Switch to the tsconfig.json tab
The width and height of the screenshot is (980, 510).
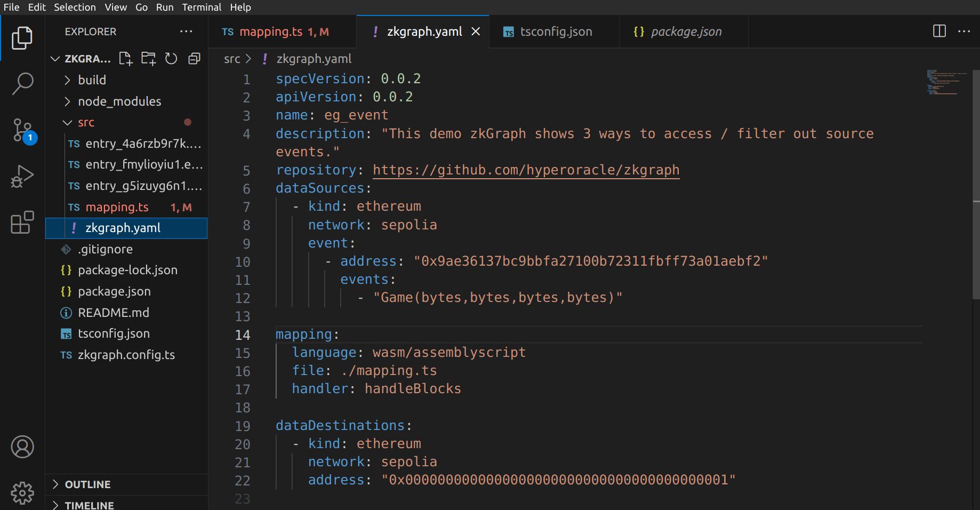point(555,32)
